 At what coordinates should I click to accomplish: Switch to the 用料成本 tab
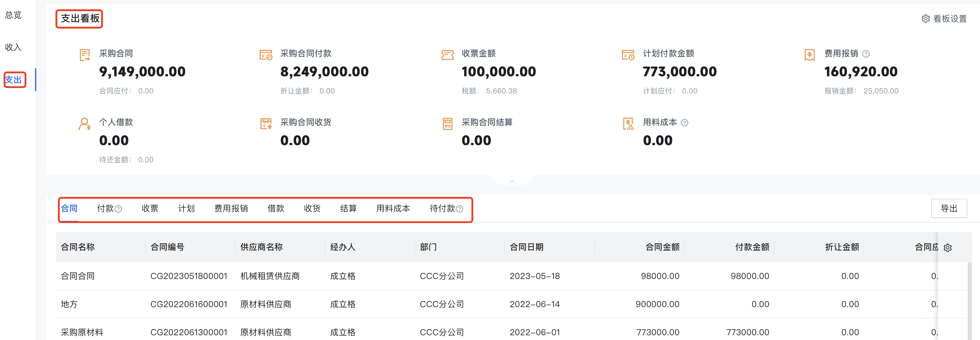393,208
